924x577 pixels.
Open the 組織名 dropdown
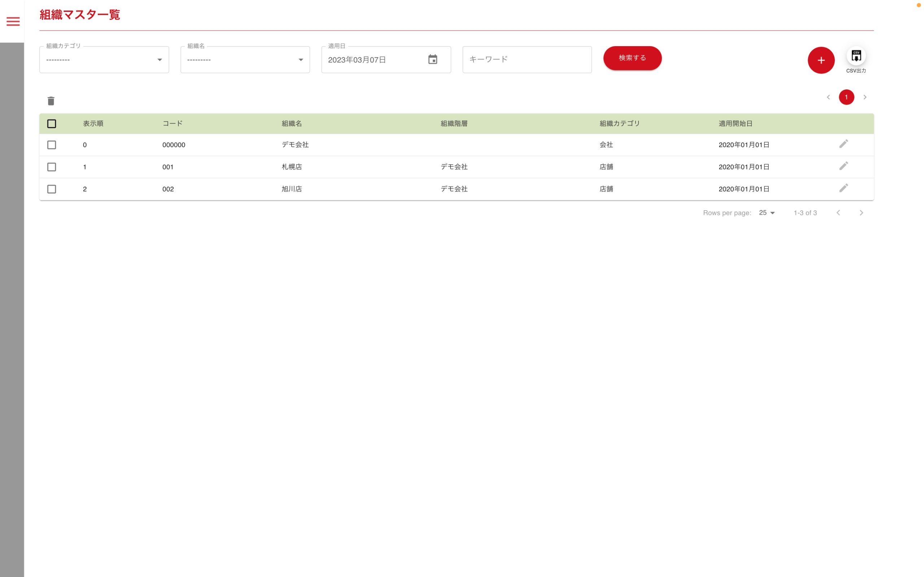click(245, 60)
